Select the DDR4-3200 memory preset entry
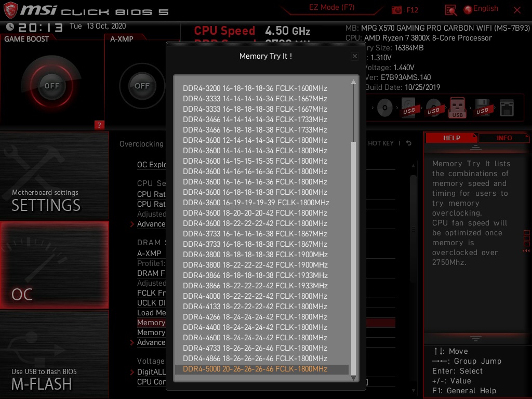The width and height of the screenshot is (532, 399). click(x=255, y=88)
